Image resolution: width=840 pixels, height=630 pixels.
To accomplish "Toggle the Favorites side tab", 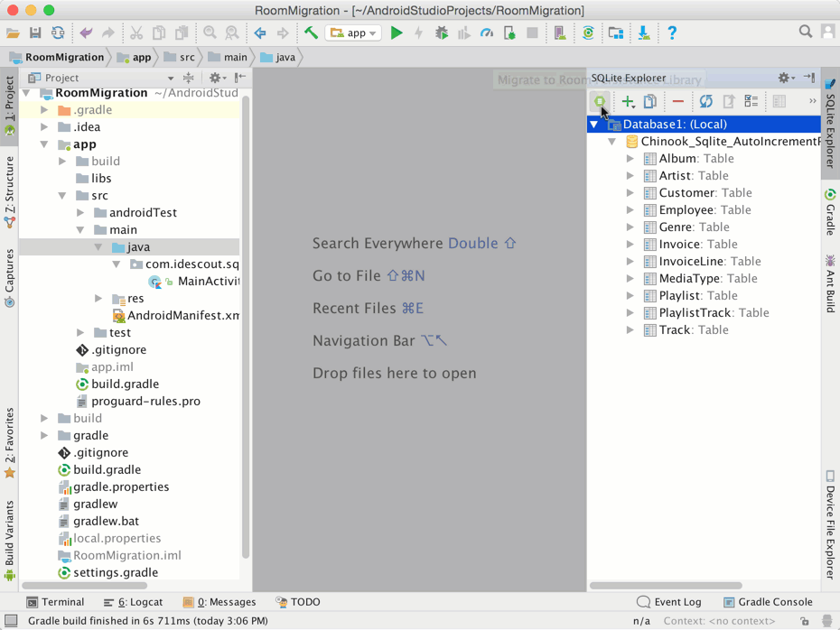I will point(10,442).
